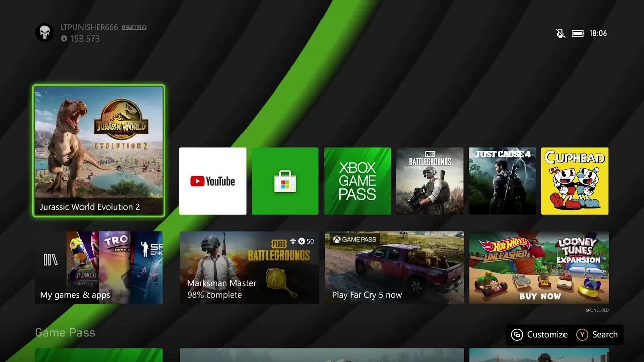Screen dimensions: 644x362
Task: Click the Y button icon beside Search
Action: pyautogui.click(x=582, y=335)
